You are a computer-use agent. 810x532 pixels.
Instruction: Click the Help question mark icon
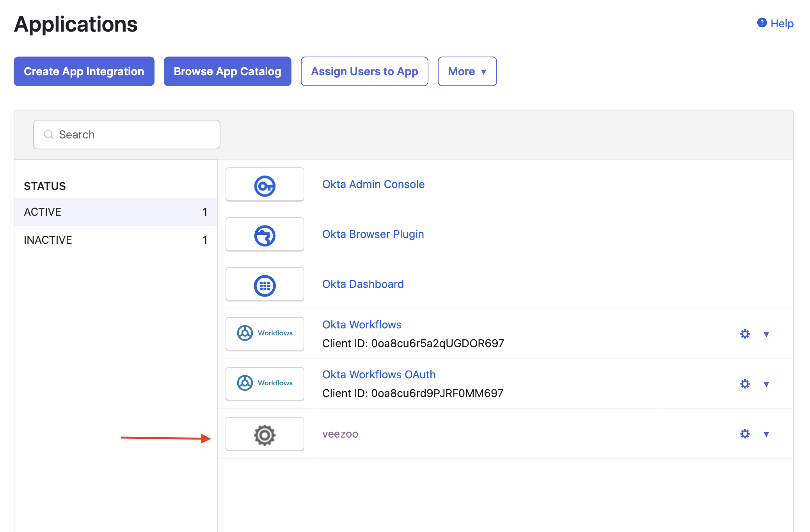pos(762,23)
